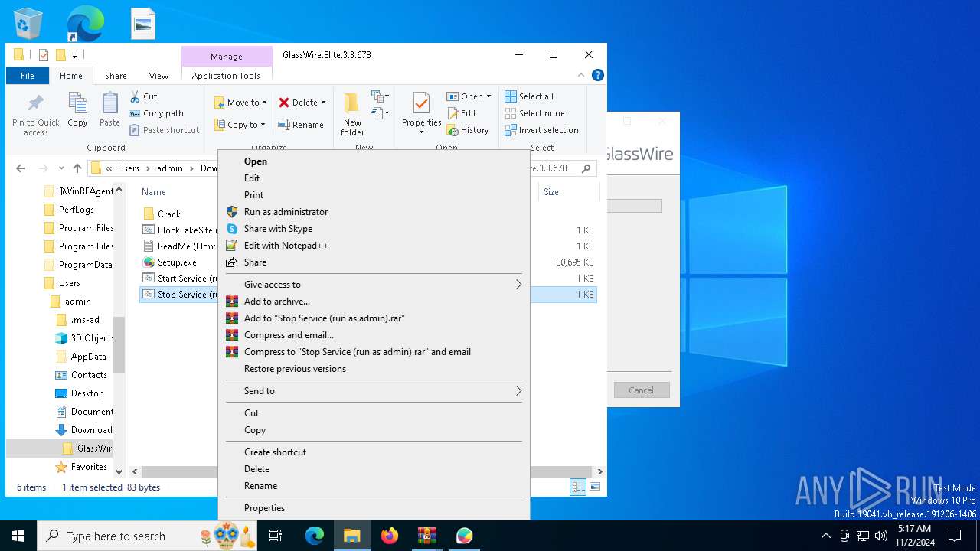Click Copy path in ribbon
This screenshot has height=551, width=980.
[157, 113]
